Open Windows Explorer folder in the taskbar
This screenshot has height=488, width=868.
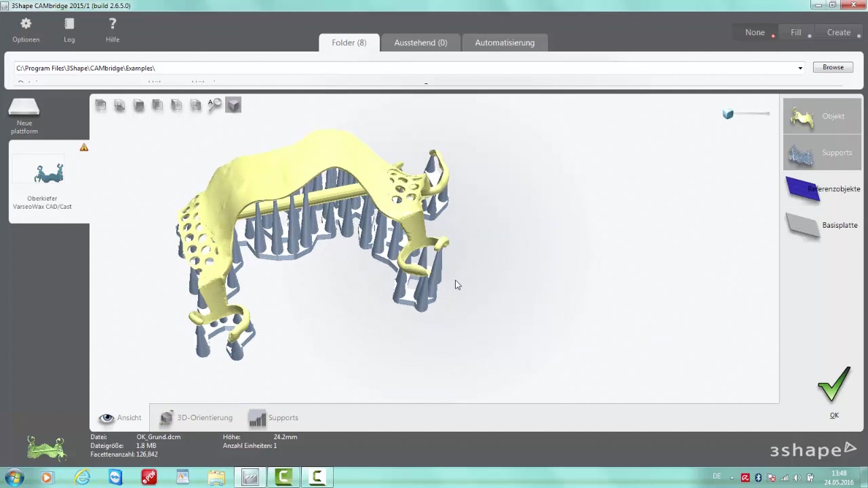click(216, 477)
